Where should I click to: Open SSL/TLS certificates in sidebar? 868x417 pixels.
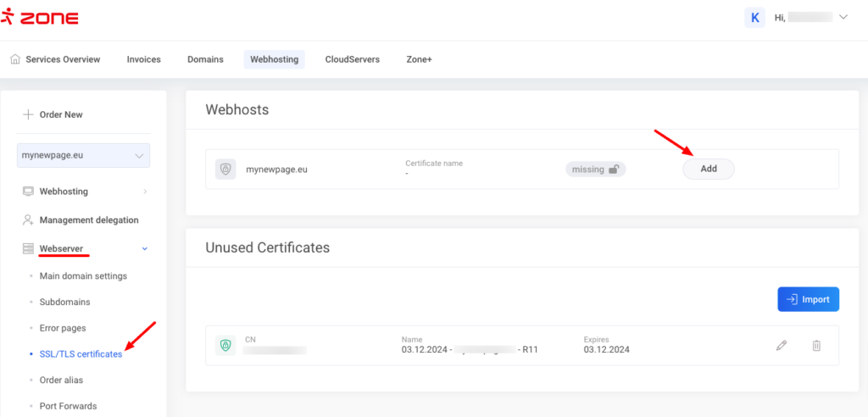pos(81,353)
